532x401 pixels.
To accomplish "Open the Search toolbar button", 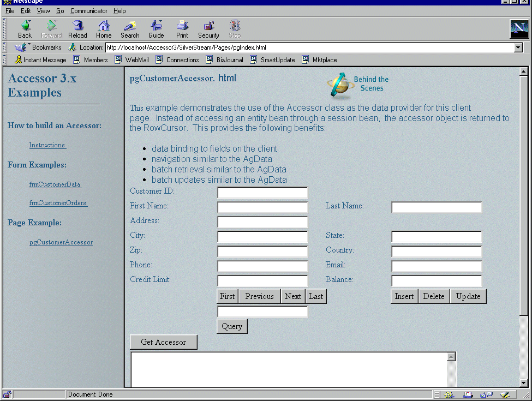I will click(x=130, y=29).
